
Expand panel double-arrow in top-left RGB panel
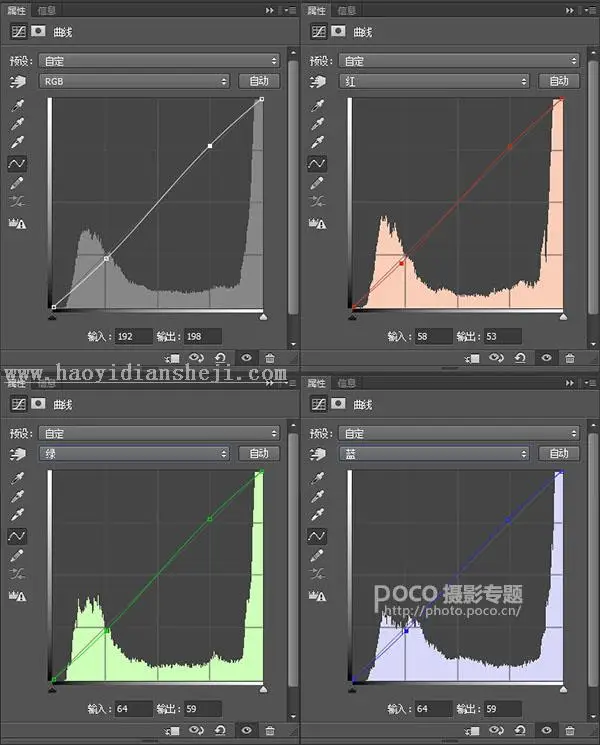pos(269,10)
